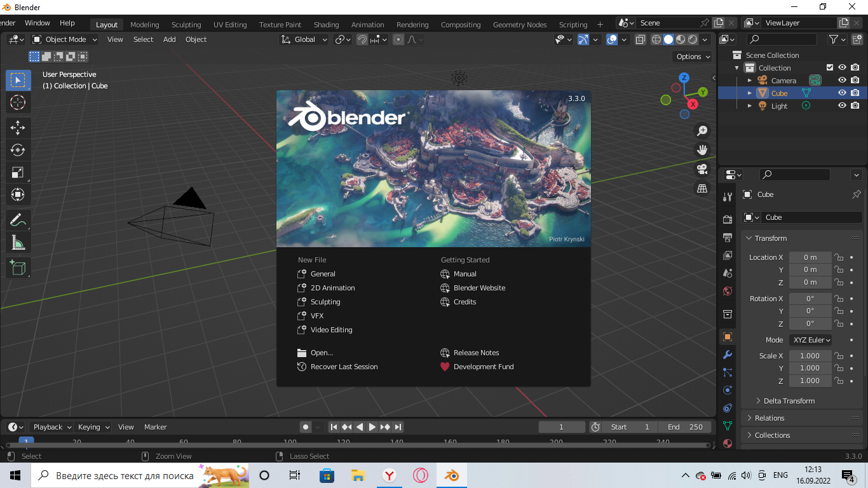This screenshot has width=868, height=488.
Task: Open the Render properties tab
Action: point(728,219)
